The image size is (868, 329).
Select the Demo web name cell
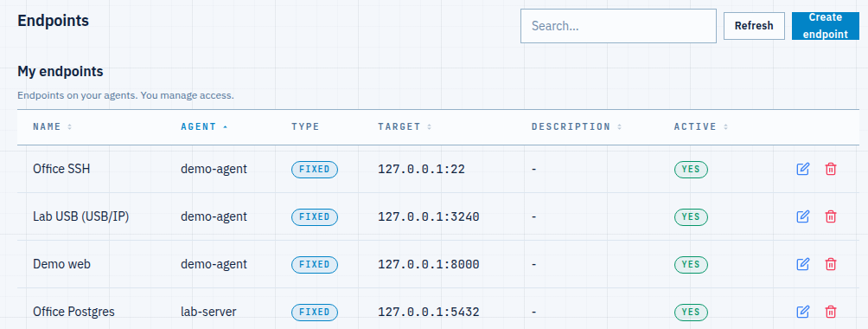(61, 264)
